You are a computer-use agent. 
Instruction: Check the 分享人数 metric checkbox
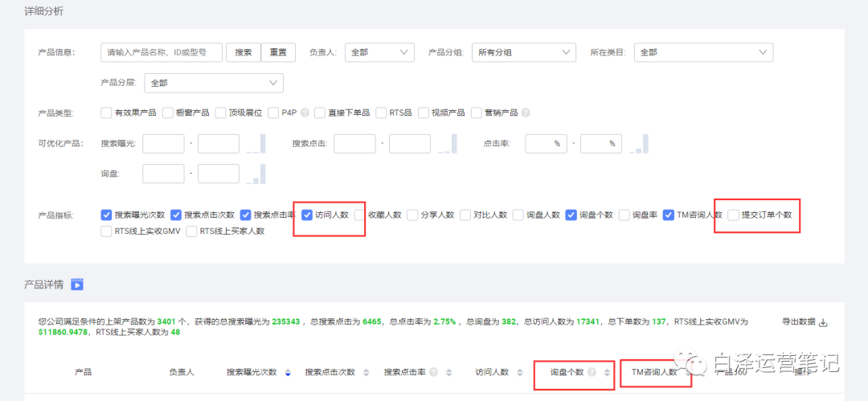pyautogui.click(x=412, y=215)
